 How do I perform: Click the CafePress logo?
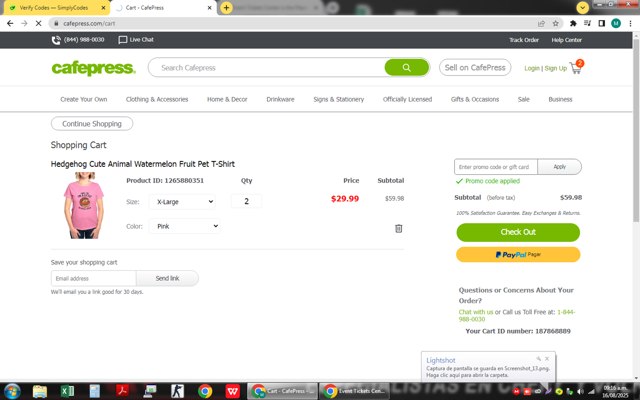(x=93, y=68)
